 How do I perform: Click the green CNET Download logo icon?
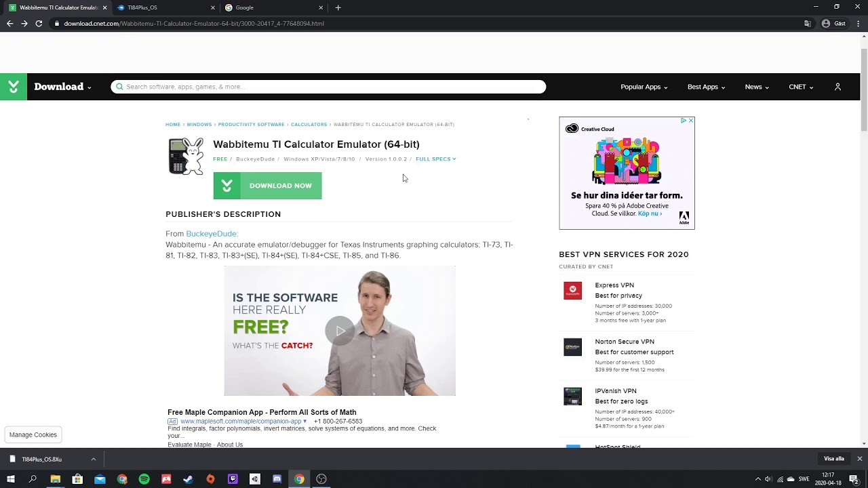14,87
